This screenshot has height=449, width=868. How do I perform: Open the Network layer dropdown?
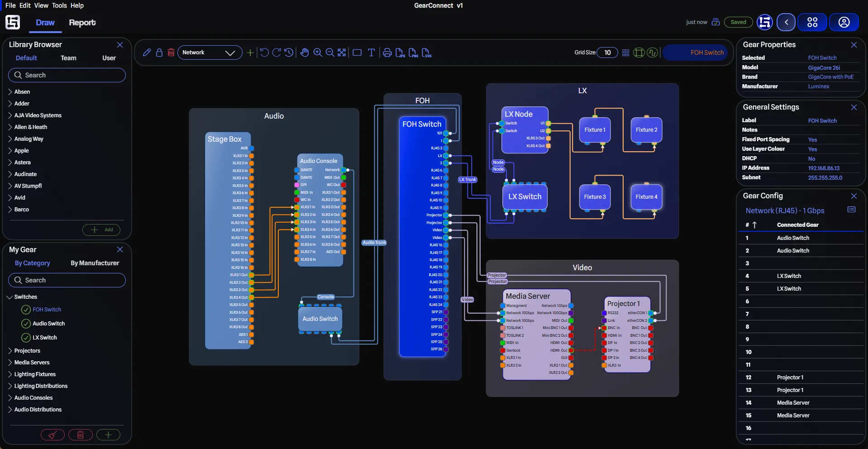pos(209,53)
